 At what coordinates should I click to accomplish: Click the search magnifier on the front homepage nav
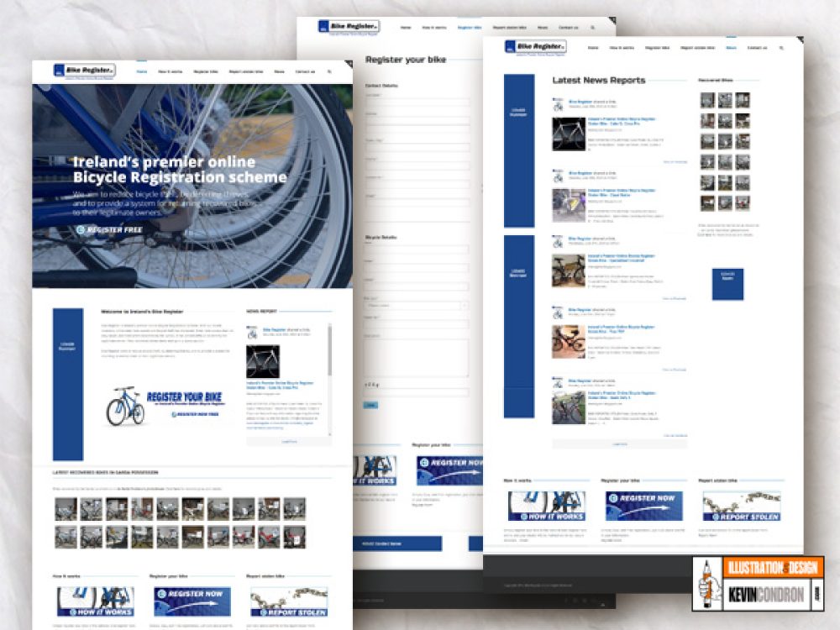pyautogui.click(x=329, y=71)
